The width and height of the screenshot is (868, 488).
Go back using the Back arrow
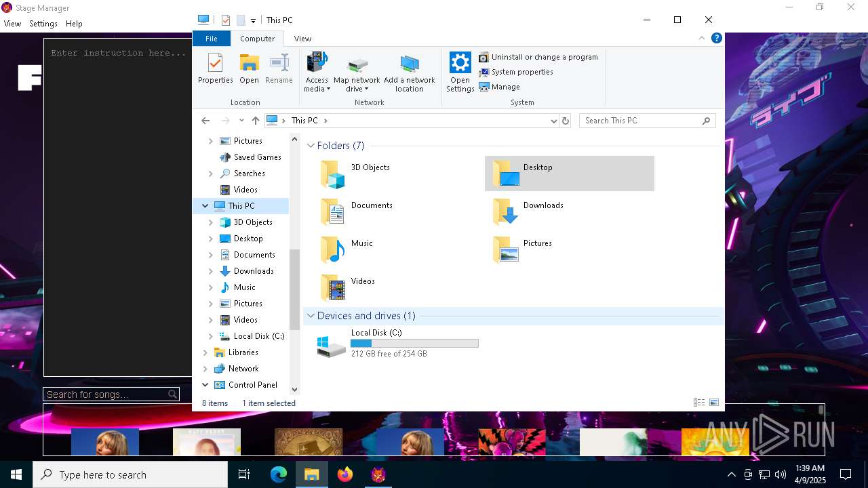point(205,121)
